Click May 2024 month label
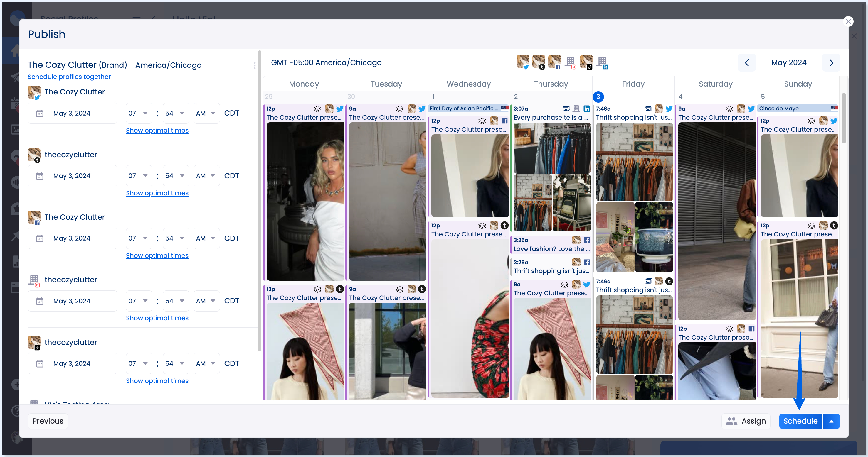Viewport: 868px width, 457px height. tap(789, 62)
